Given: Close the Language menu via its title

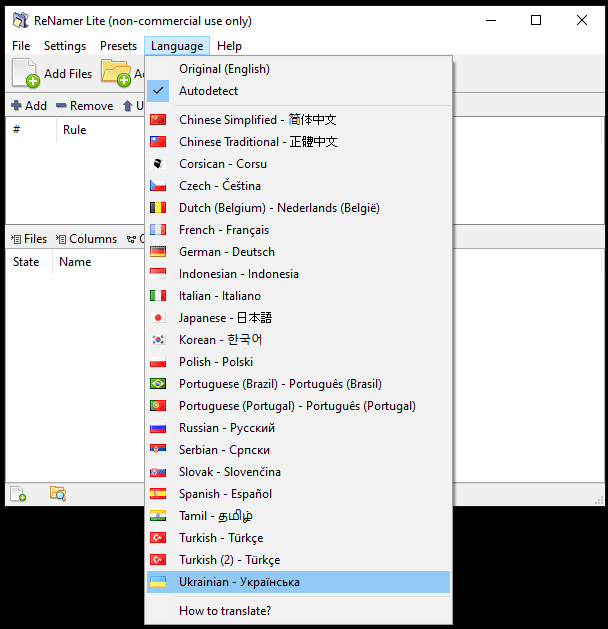Looking at the screenshot, I should click(177, 46).
